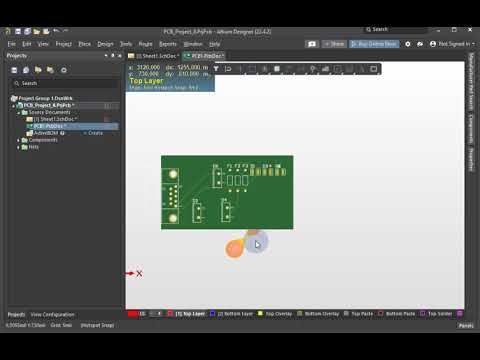
Task: Click the last rectangle icon in the active bar
Action: tap(374, 69)
